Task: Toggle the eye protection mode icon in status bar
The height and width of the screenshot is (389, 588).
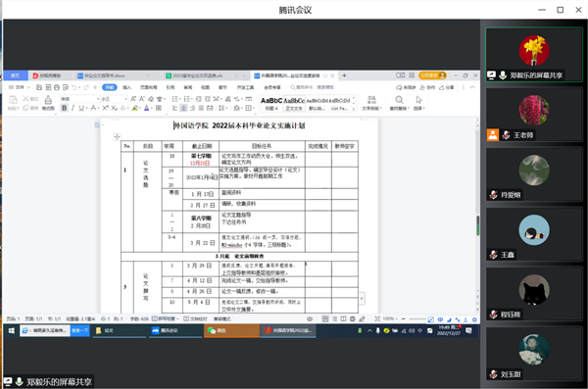Action: [x=310, y=318]
